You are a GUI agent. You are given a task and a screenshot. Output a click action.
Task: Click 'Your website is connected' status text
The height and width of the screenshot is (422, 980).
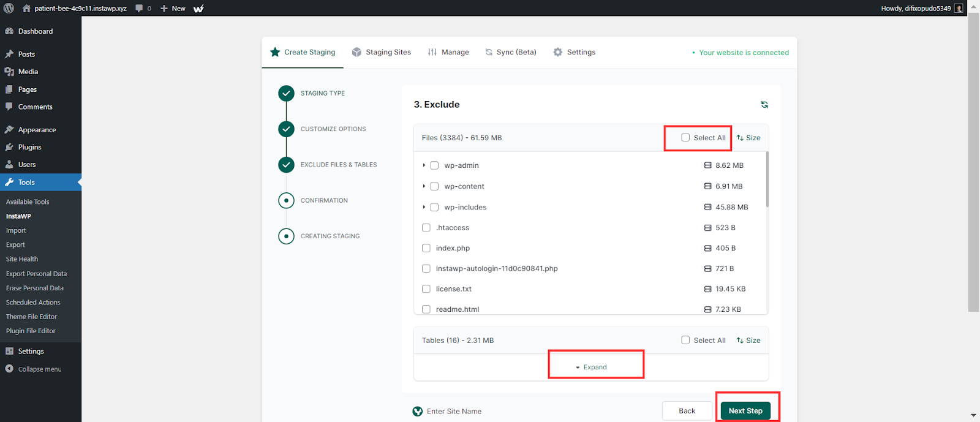[x=744, y=53]
